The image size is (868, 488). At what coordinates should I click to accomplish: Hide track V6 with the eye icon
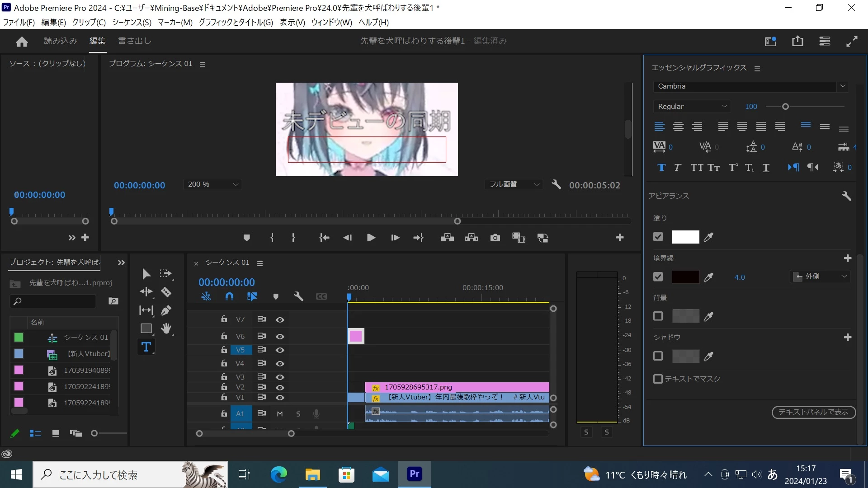[x=280, y=337]
